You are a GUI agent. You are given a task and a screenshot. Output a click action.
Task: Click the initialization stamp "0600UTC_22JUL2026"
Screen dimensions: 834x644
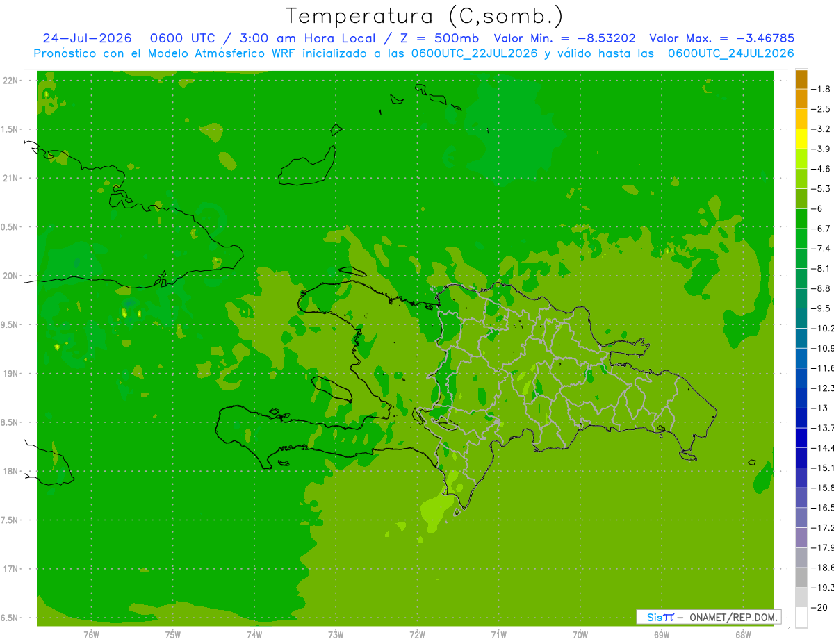(x=473, y=53)
